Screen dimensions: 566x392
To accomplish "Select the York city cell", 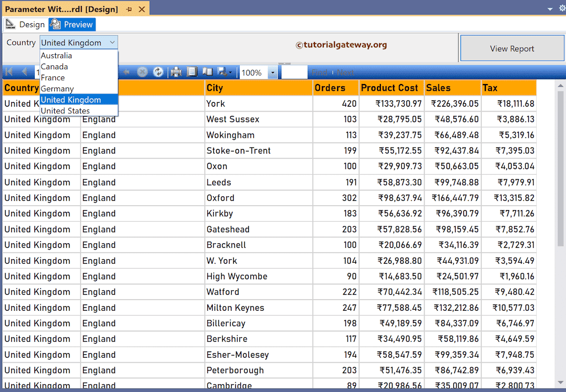I will click(259, 103).
